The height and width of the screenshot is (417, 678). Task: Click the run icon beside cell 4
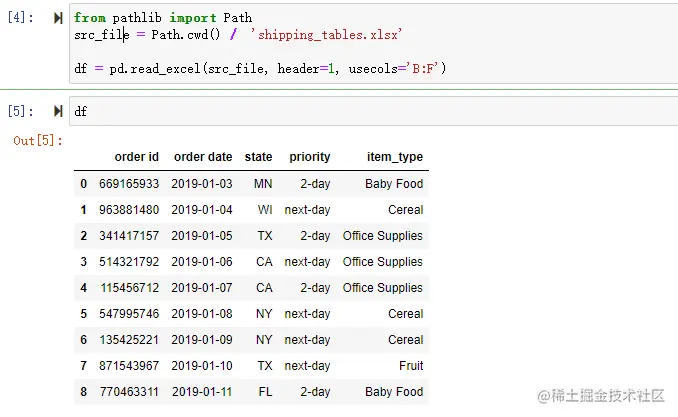coord(57,18)
